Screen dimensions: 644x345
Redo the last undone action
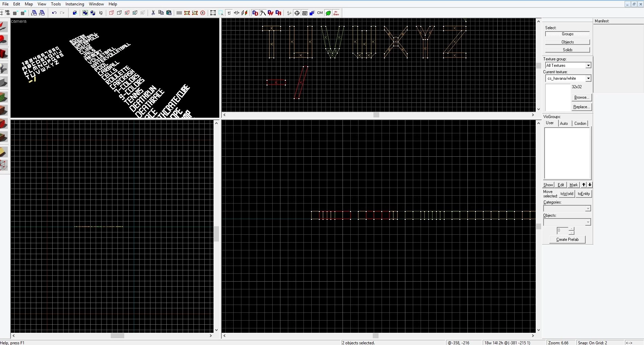pos(62,13)
